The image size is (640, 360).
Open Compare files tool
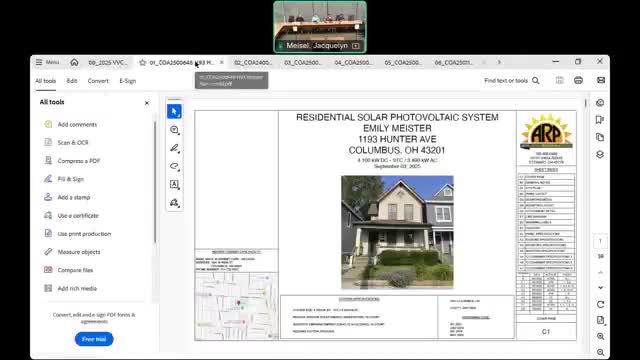[69, 270]
